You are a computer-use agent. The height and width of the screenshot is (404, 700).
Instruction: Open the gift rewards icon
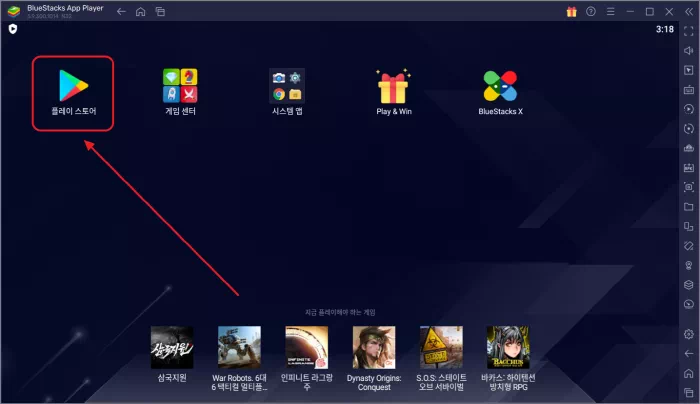[x=571, y=12]
